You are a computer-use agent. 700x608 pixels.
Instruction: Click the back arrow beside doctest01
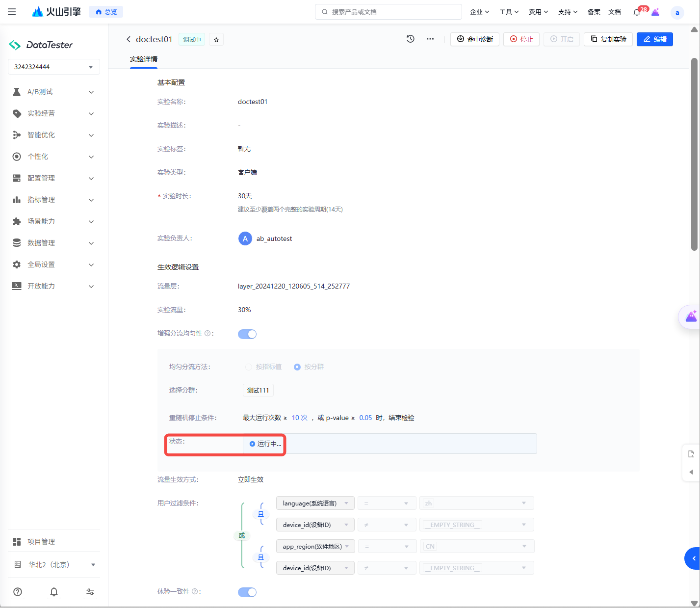click(129, 39)
